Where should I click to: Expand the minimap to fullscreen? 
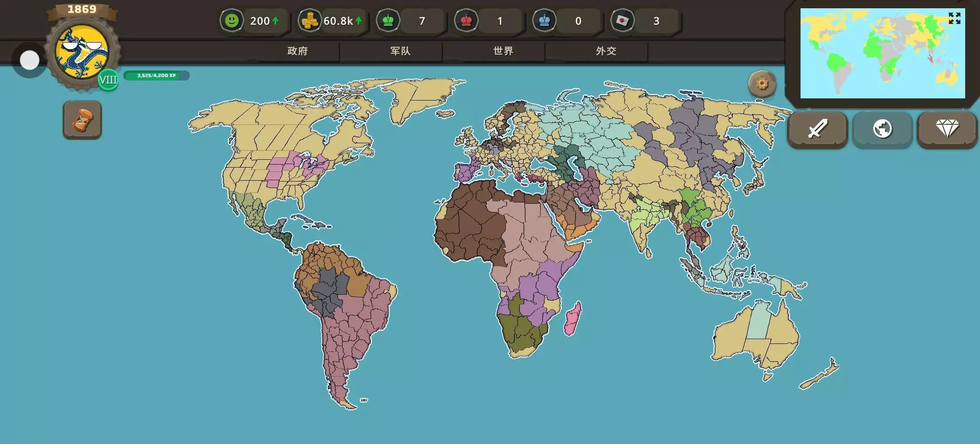tap(954, 18)
